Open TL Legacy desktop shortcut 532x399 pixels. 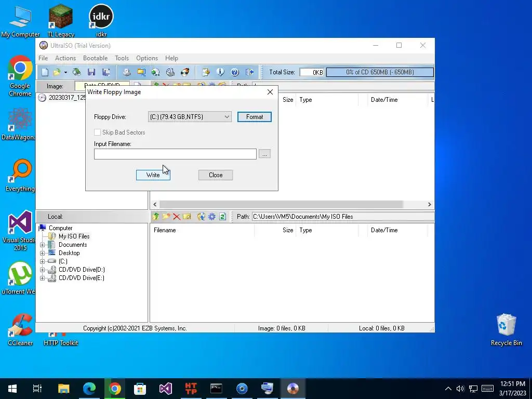61,21
